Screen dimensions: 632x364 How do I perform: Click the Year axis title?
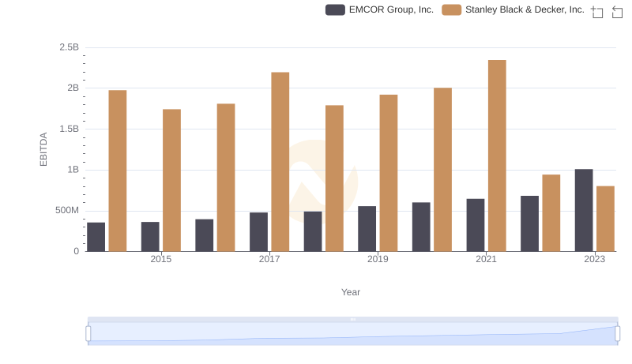351,292
